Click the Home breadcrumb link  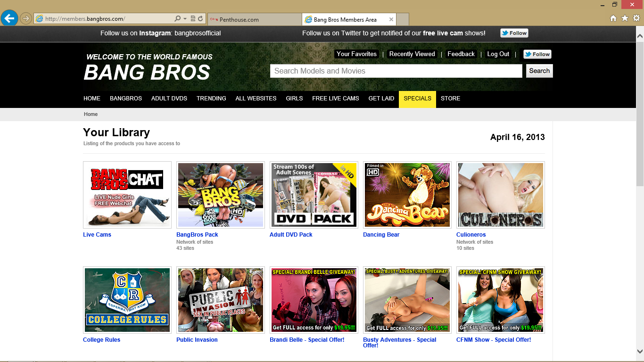click(91, 114)
